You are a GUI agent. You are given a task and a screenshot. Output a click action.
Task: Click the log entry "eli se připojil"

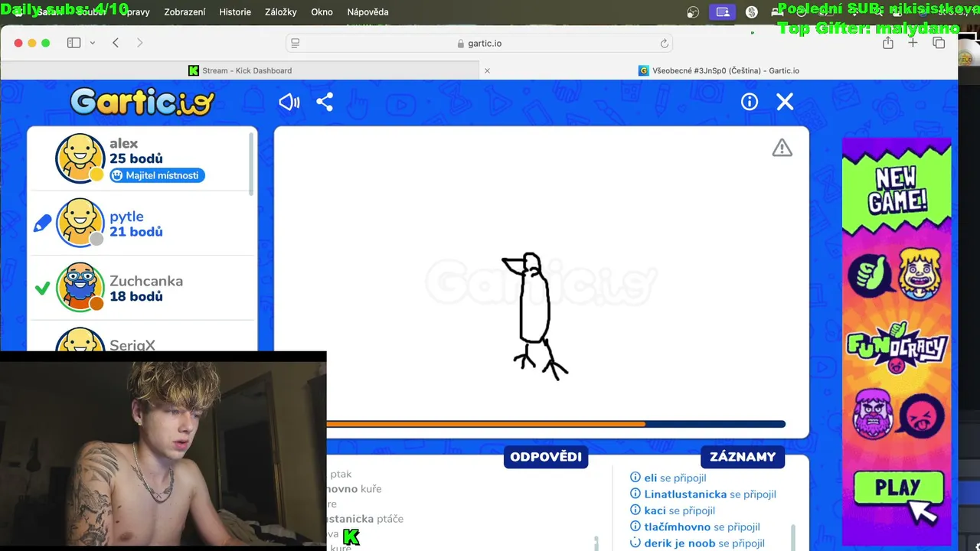point(675,478)
